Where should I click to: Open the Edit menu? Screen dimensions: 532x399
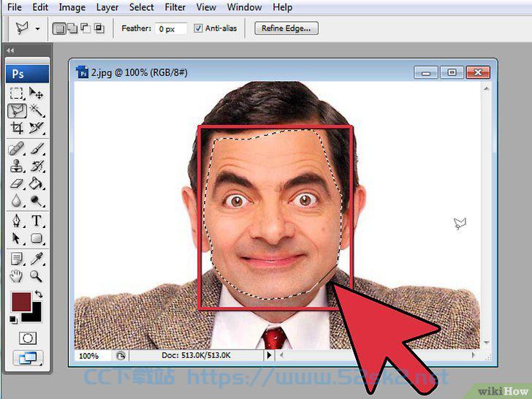[x=40, y=7]
